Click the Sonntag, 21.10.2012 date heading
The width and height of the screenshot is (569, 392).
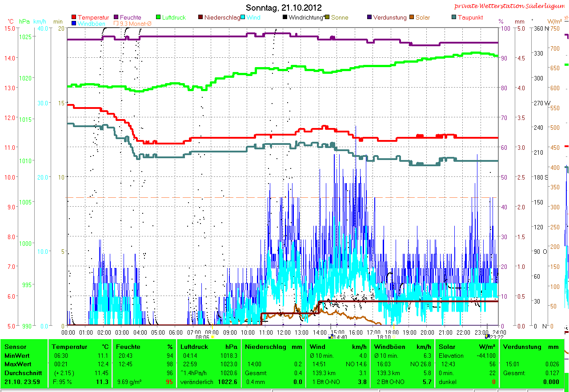pyautogui.click(x=284, y=8)
